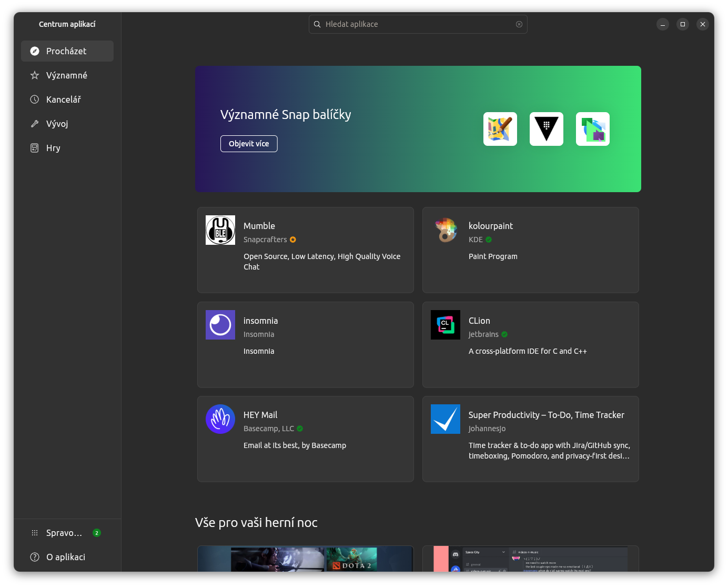This screenshot has width=728, height=587.
Task: Open the CLion app title
Action: [x=479, y=321]
